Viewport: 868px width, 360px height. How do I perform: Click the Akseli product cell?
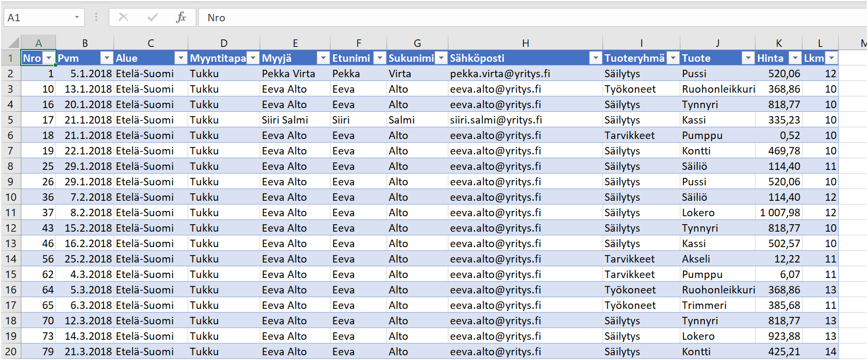tap(718, 259)
